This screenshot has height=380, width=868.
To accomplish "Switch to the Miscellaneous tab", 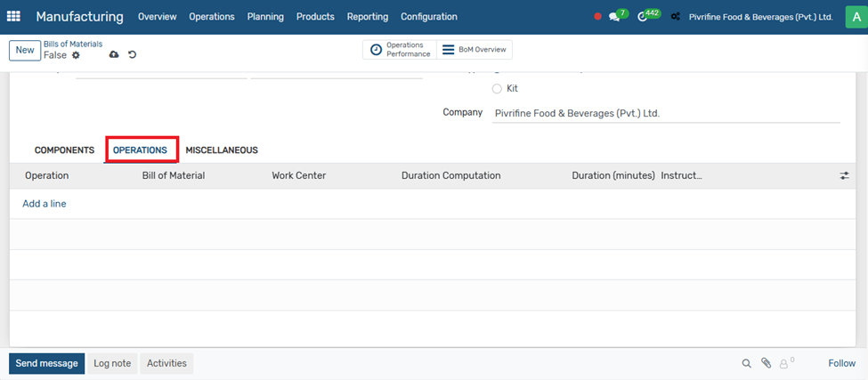I will 222,150.
